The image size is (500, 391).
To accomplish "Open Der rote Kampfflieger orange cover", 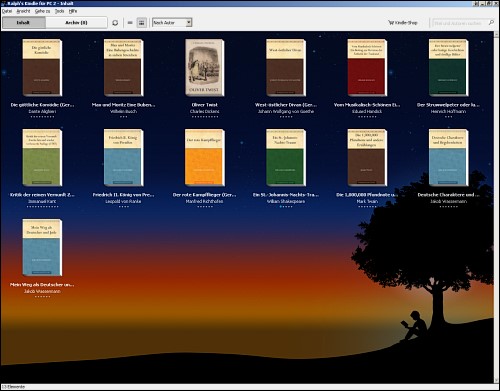I will (205, 157).
